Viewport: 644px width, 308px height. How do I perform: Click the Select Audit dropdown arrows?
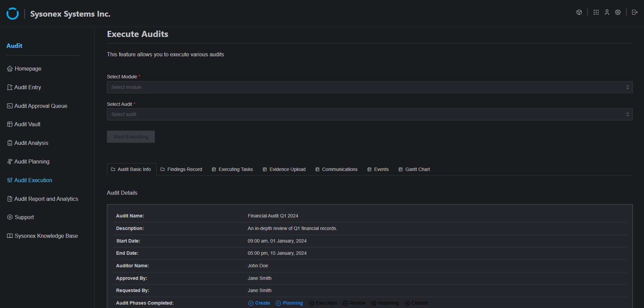pos(627,114)
